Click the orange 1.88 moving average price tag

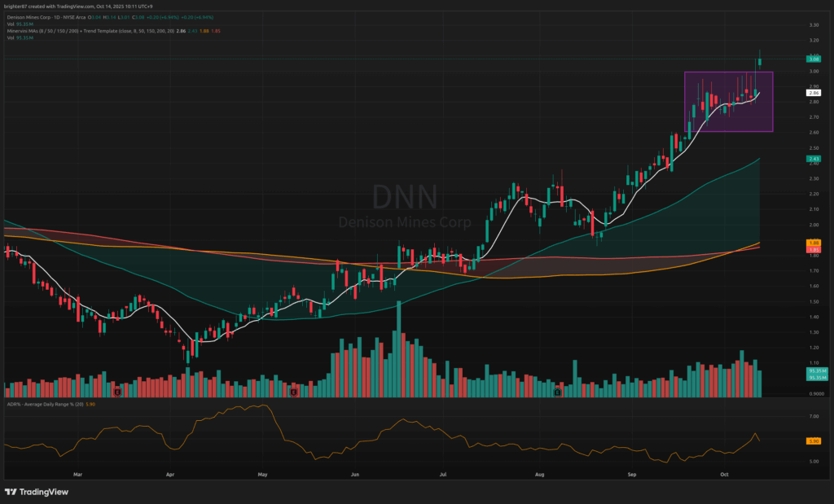[813, 243]
